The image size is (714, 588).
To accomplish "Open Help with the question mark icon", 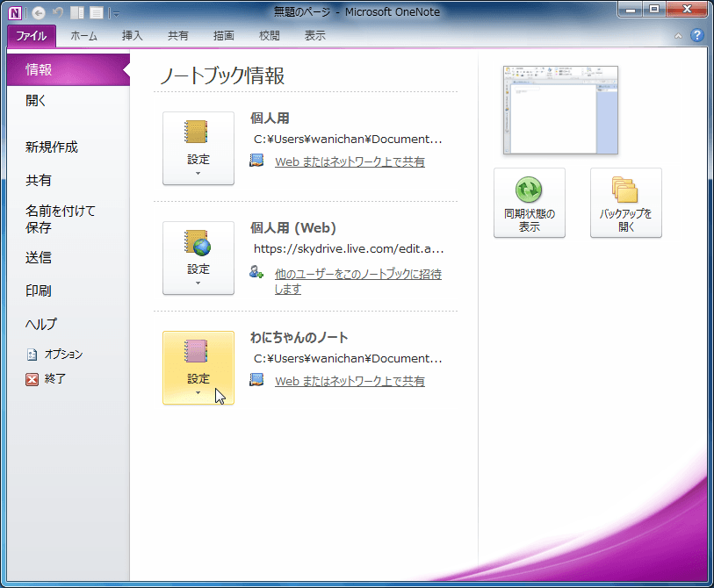I will tap(697, 35).
